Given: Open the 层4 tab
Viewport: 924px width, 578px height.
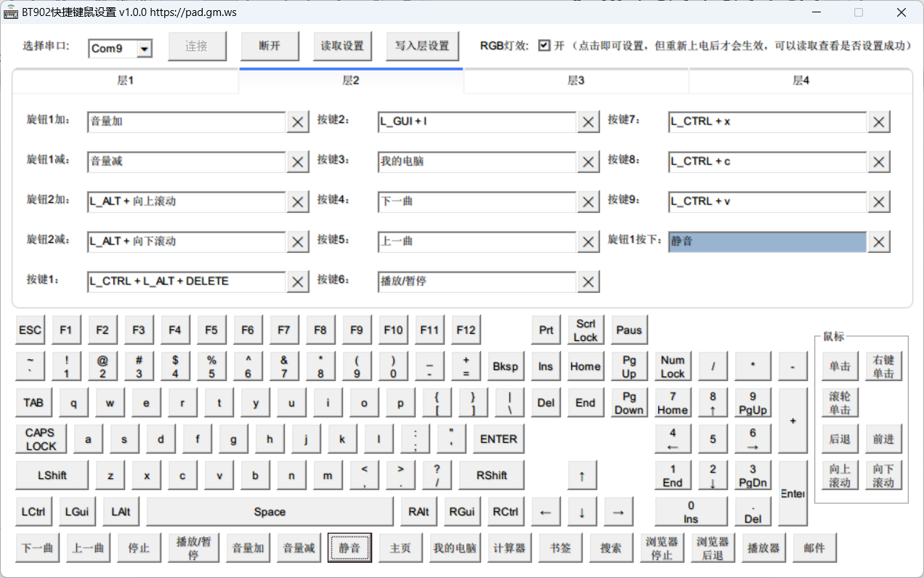Looking at the screenshot, I should click(801, 81).
